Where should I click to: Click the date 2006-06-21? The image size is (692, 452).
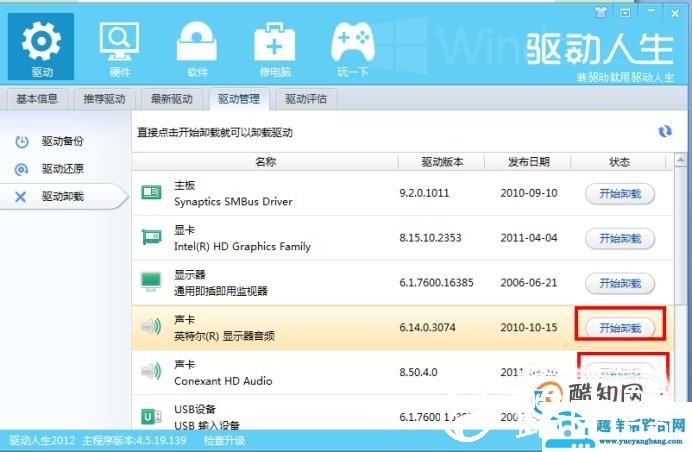[x=529, y=282]
